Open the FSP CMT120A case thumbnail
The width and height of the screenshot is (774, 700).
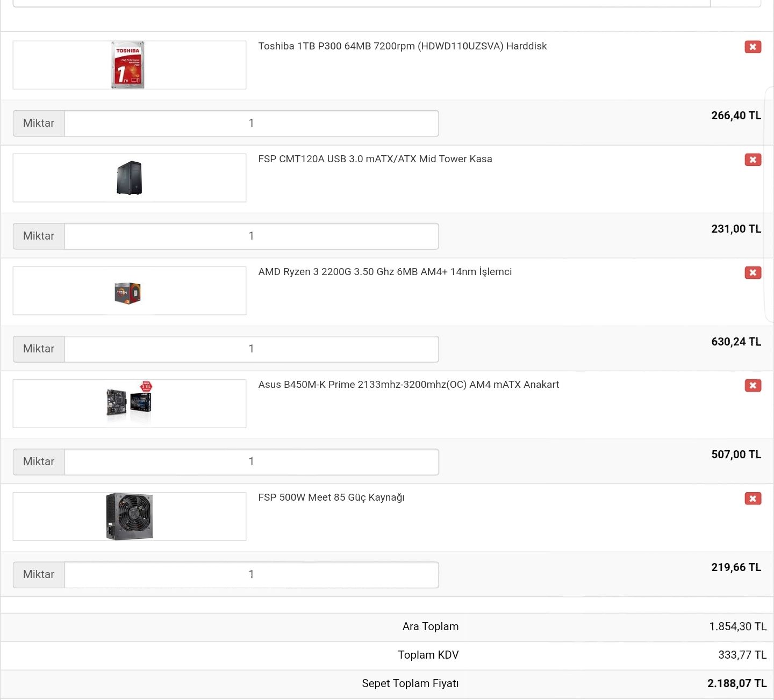[x=129, y=177]
